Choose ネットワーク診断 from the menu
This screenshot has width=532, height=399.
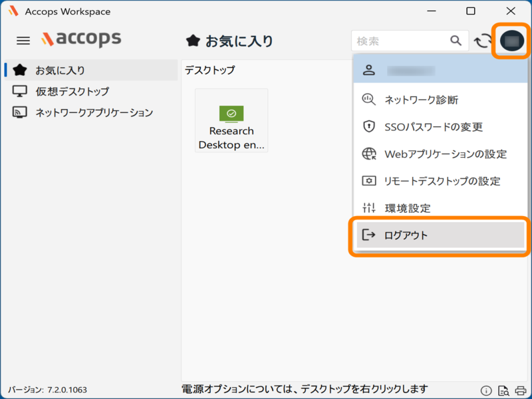(440, 100)
